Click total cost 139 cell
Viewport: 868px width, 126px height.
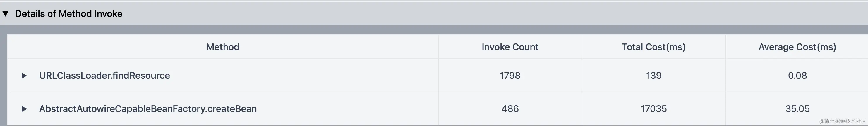pos(654,76)
